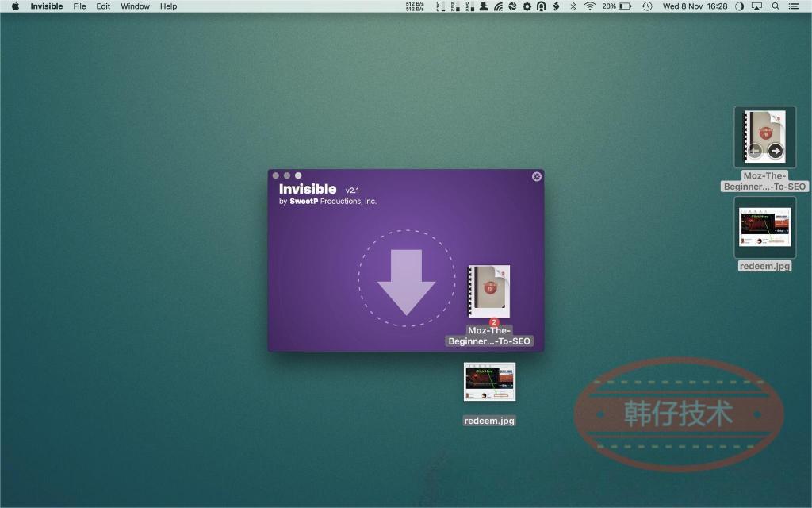The width and height of the screenshot is (812, 508).
Task: Open Spotlight search
Action: click(x=776, y=6)
